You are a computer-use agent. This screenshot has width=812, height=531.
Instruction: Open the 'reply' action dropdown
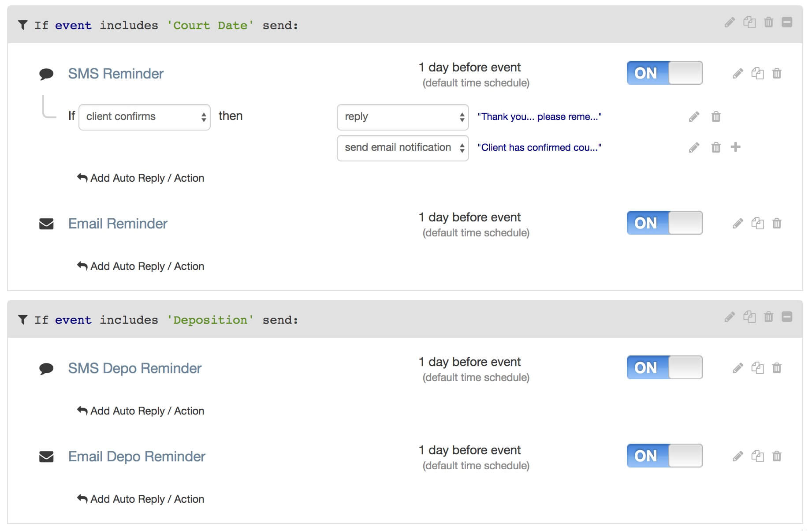(402, 117)
